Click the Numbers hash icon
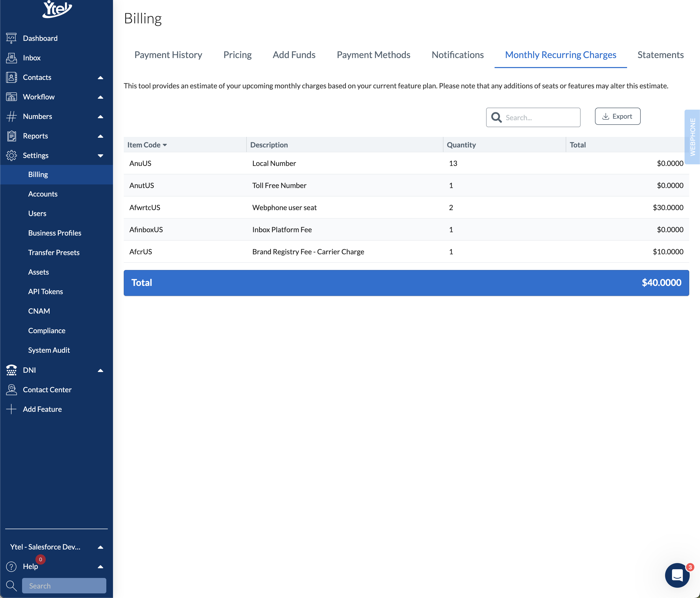 [x=11, y=116]
